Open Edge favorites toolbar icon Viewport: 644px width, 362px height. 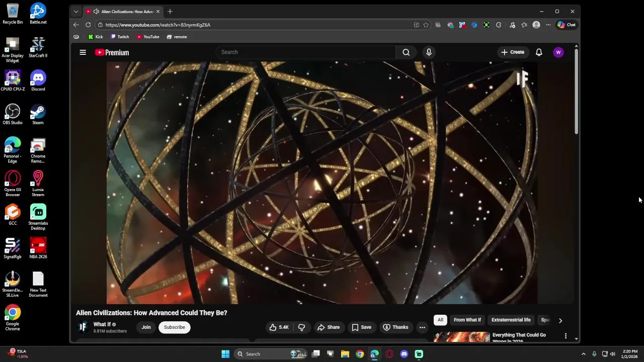(524, 25)
